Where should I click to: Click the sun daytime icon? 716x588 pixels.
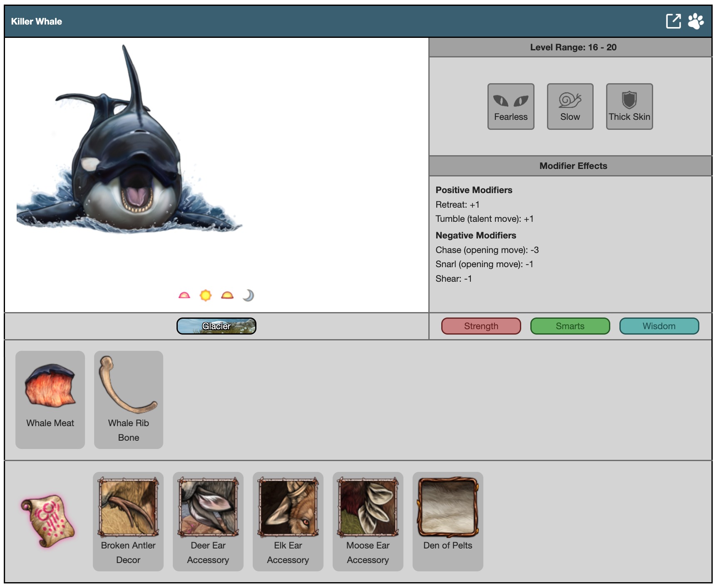pos(206,295)
